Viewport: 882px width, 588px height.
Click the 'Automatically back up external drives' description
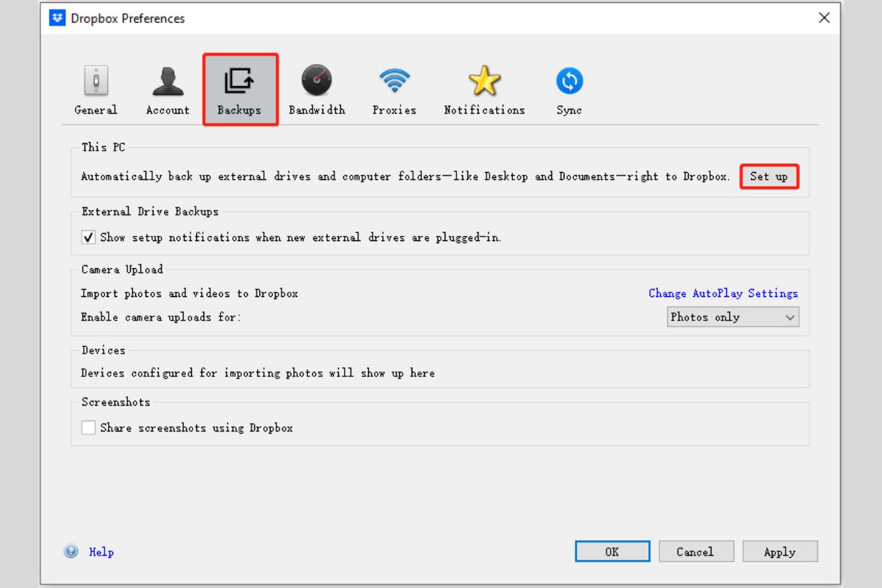(x=406, y=176)
